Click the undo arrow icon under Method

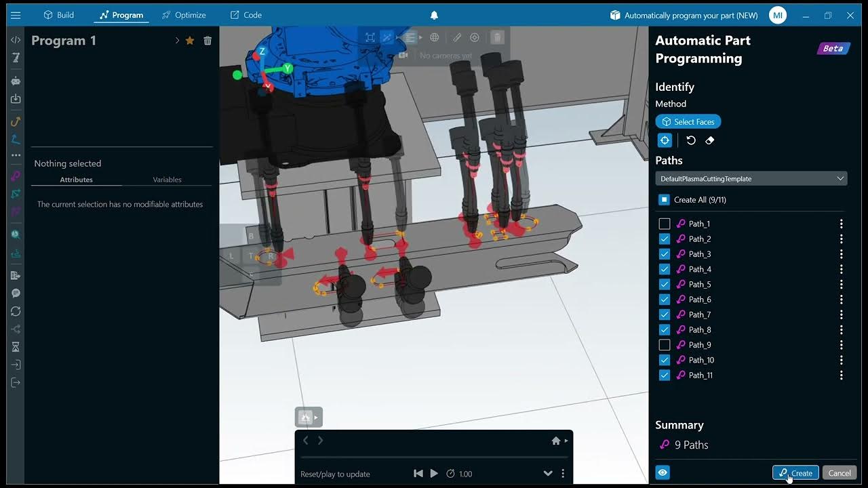[x=691, y=140]
